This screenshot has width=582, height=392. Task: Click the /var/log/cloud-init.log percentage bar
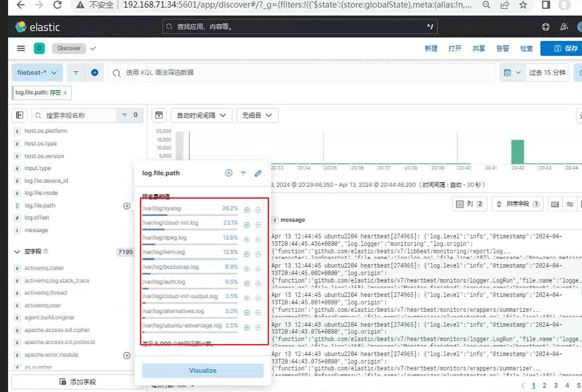[x=190, y=230]
